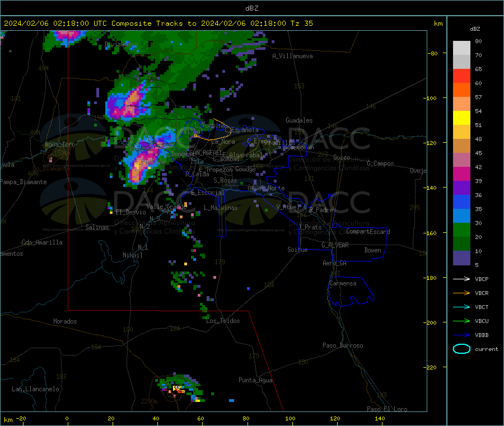
Task: Click the S_Rosas map label
Action: point(225,180)
